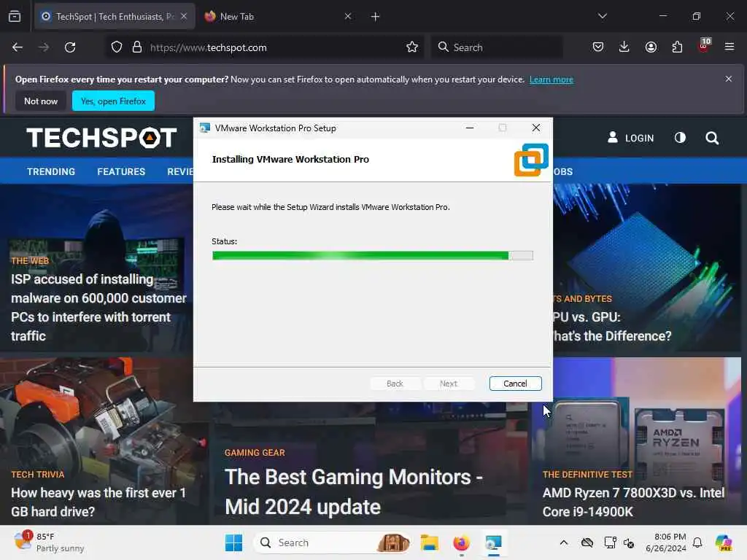
Task: Click the VMware installation progress bar
Action: pos(373,256)
